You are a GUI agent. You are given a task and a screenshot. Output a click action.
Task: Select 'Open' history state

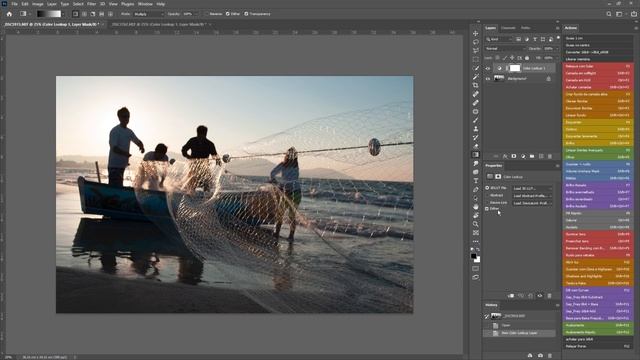(519, 325)
